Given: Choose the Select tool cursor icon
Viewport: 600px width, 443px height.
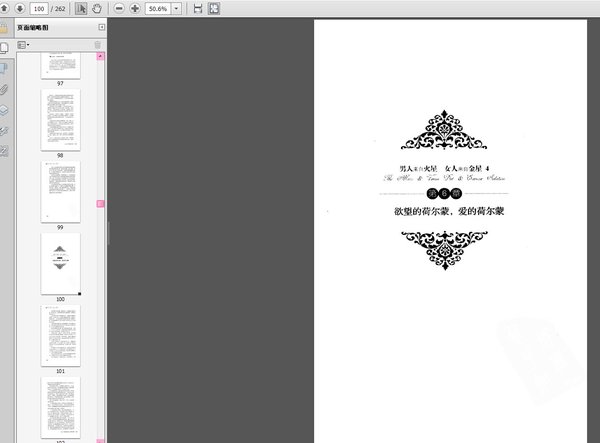Looking at the screenshot, I should click(x=81, y=8).
